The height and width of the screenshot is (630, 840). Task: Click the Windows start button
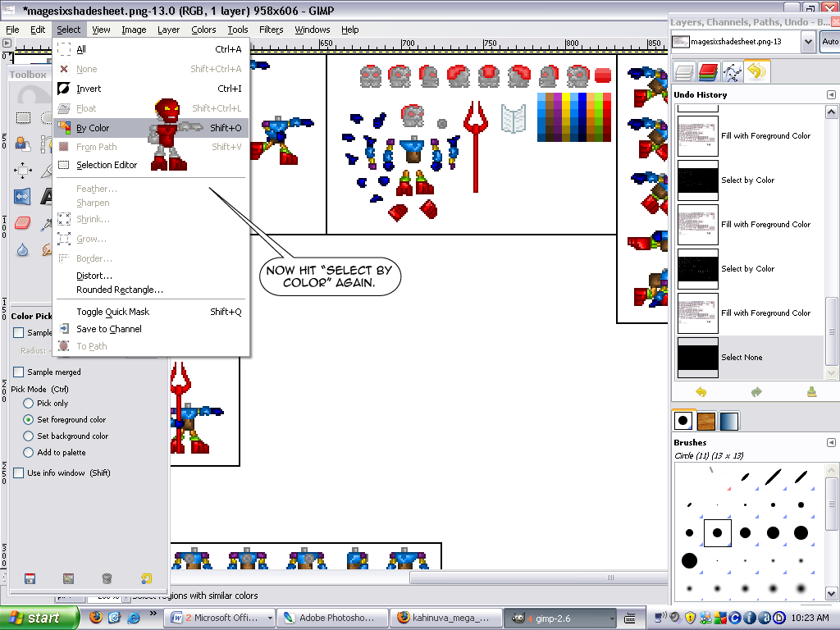tap(39, 618)
